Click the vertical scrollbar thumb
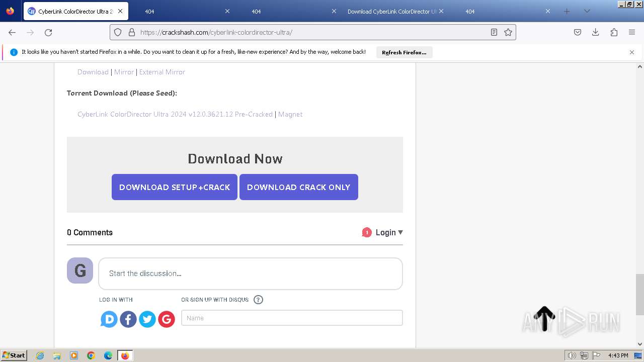Screen dimensions: 644x362 (640, 294)
